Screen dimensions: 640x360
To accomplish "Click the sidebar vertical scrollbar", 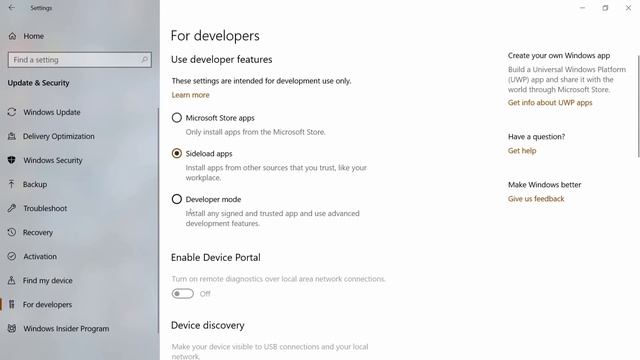I will (x=158, y=220).
